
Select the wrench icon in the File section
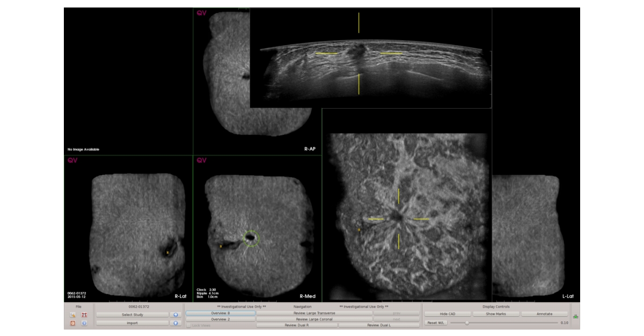[72, 315]
